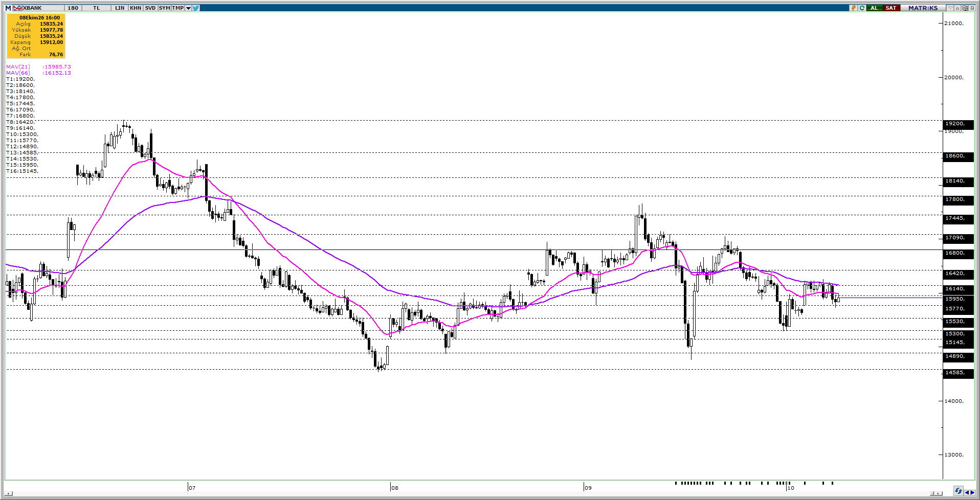Image resolution: width=980 pixels, height=500 pixels.
Task: Click the horizontal scrollbar right arrow
Action: [x=938, y=493]
